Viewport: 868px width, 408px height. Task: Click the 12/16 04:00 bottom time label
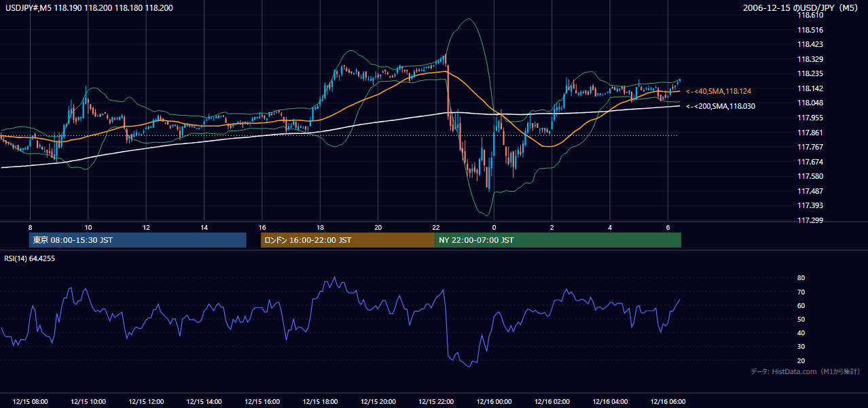tap(610, 402)
